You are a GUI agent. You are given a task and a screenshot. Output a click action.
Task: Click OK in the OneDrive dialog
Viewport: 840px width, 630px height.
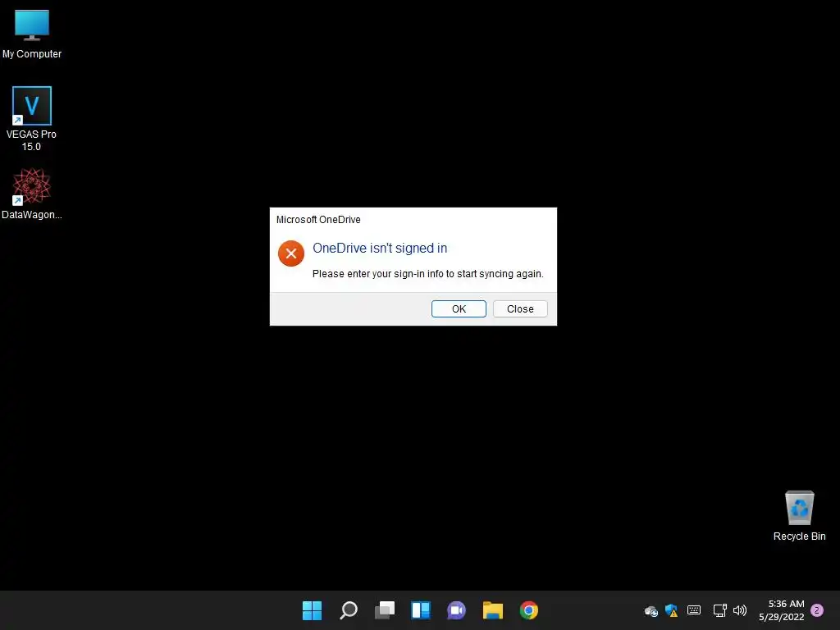point(459,308)
